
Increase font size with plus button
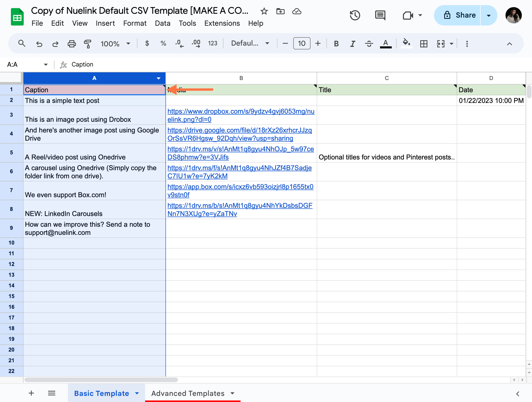tap(318, 44)
